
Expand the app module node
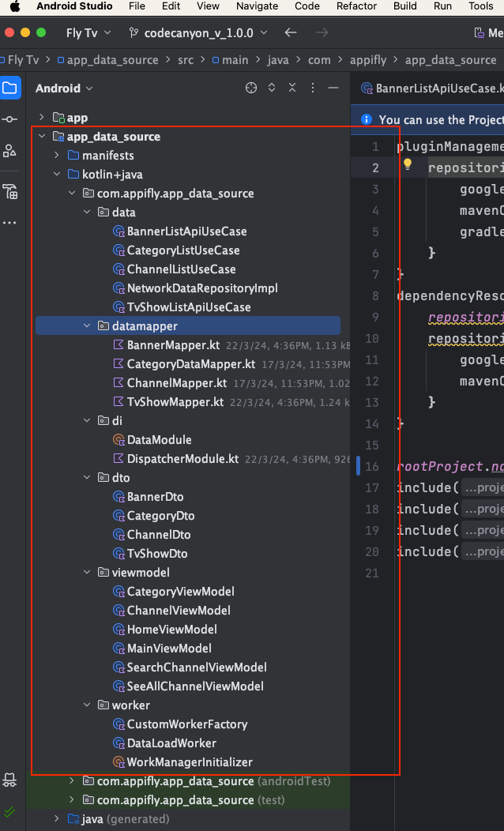click(x=43, y=118)
